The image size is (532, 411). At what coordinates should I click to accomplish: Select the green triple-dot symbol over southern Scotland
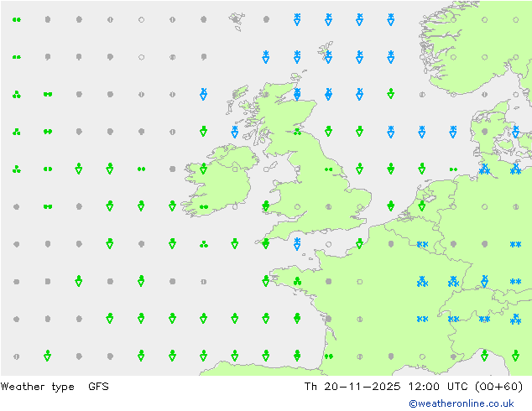tap(297, 131)
